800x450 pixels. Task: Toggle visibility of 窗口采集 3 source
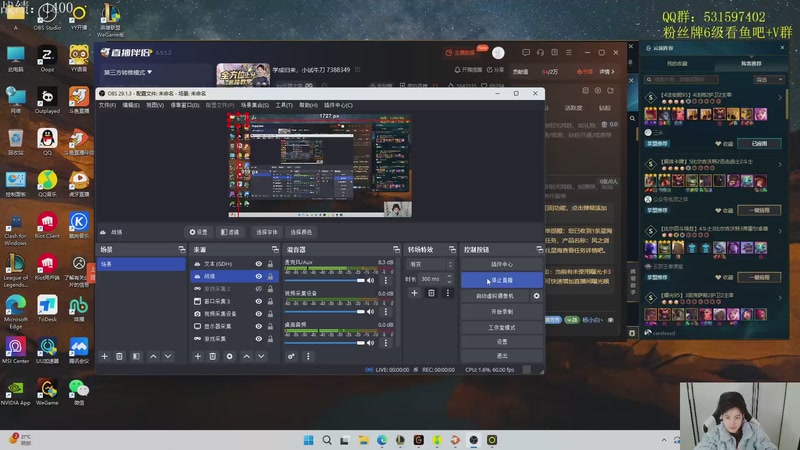pyautogui.click(x=259, y=301)
